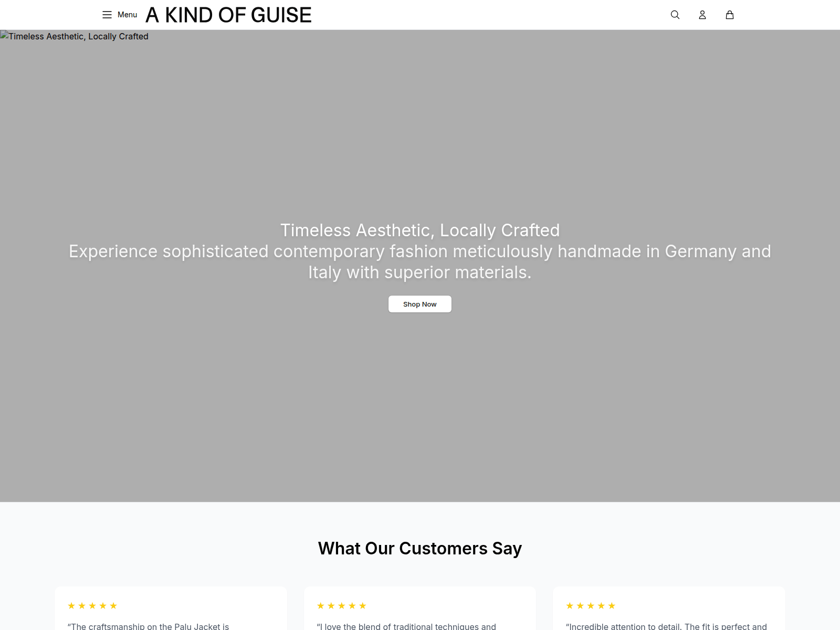Screen dimensions: 840x630
Task: Click the hero description about Germany and Italy
Action: click(x=420, y=262)
